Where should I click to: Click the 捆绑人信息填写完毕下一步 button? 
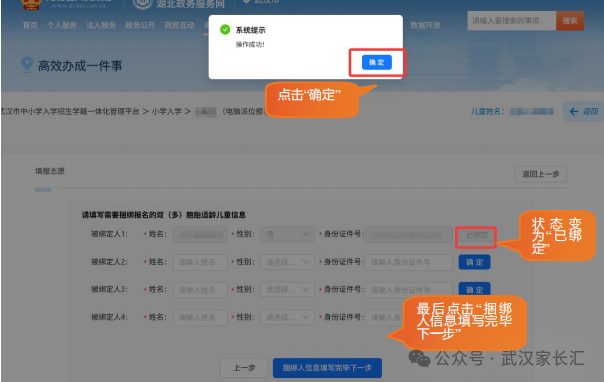pyautogui.click(x=327, y=368)
